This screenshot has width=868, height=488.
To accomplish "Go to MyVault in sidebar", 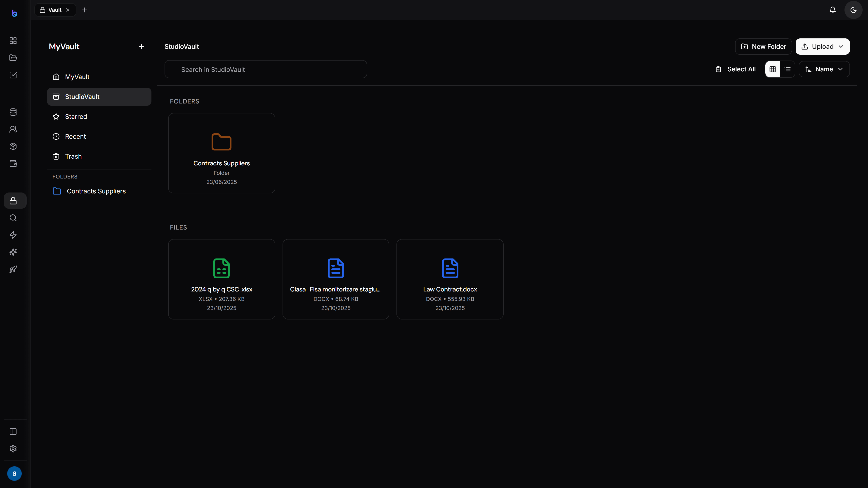I will [99, 77].
